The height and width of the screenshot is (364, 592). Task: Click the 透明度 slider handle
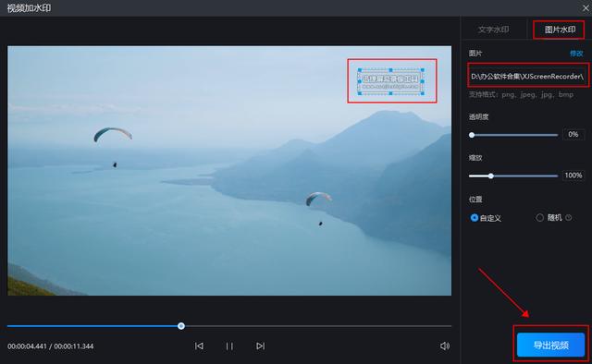click(x=472, y=135)
